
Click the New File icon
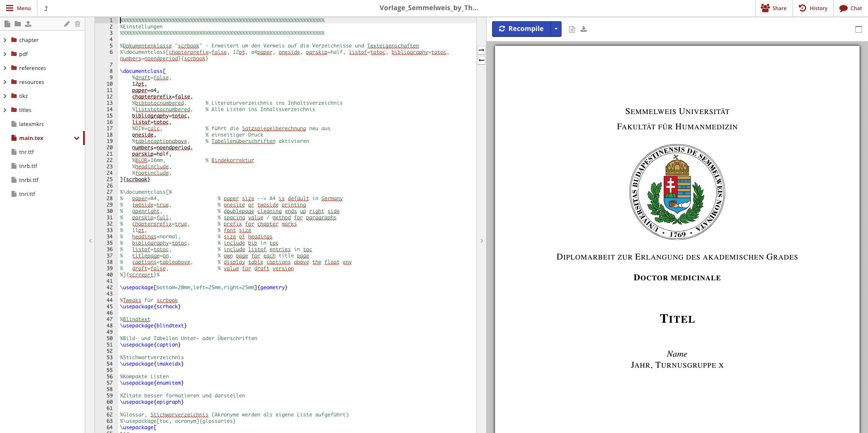(x=7, y=24)
